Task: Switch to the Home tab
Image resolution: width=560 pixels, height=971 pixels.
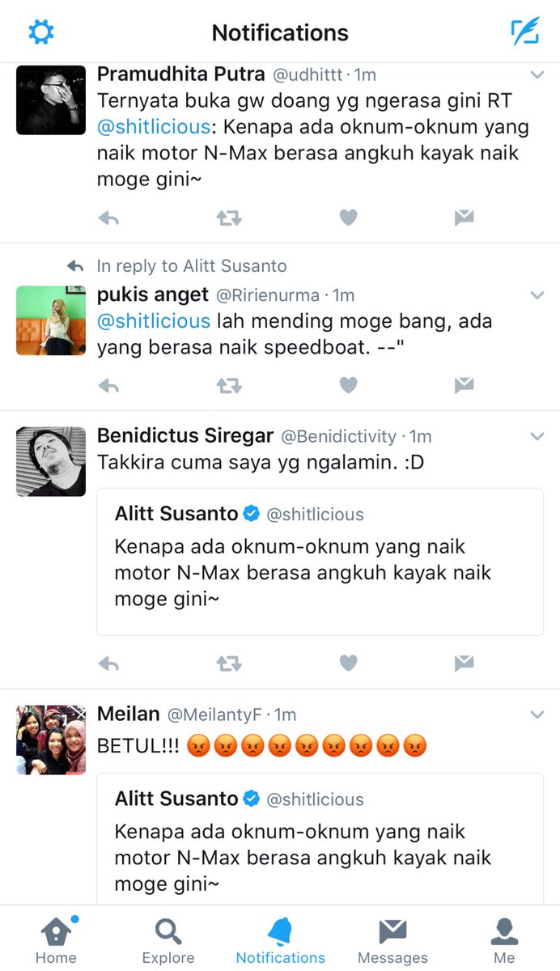Action: tap(56, 941)
